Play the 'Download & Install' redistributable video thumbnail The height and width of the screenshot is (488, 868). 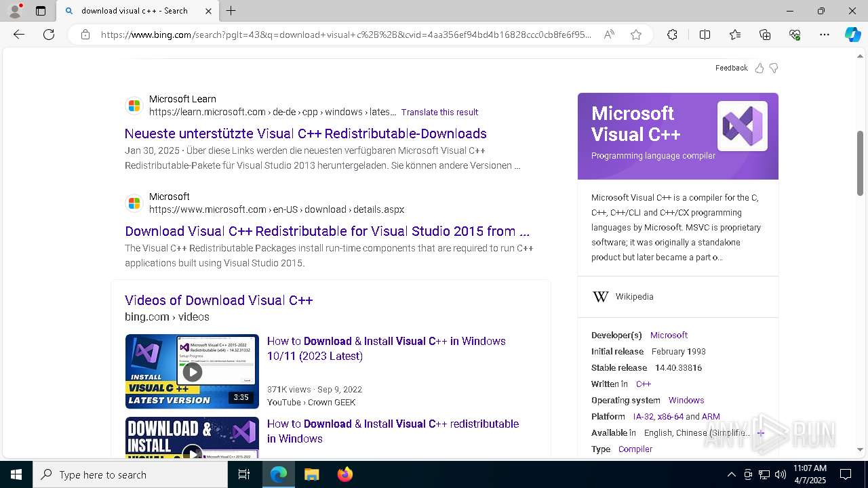coord(192,437)
